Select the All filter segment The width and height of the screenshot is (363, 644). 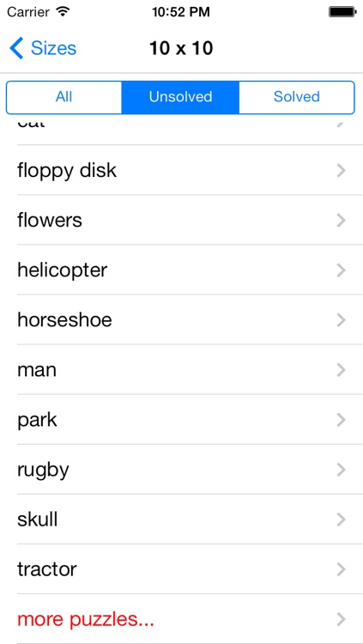coord(64,97)
